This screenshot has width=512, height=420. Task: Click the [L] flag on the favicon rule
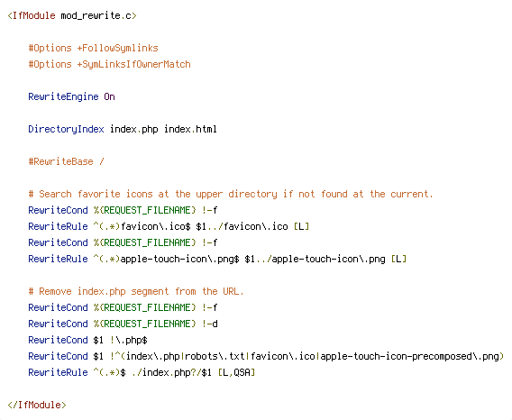pos(301,226)
